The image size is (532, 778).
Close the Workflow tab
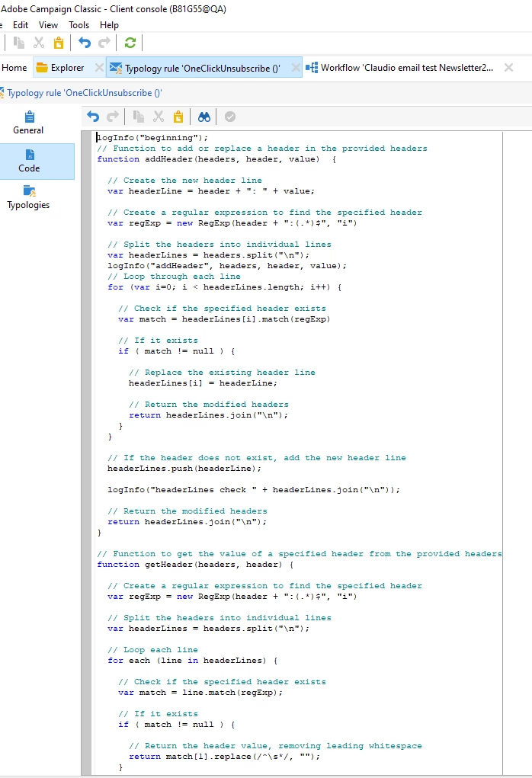tap(508, 68)
